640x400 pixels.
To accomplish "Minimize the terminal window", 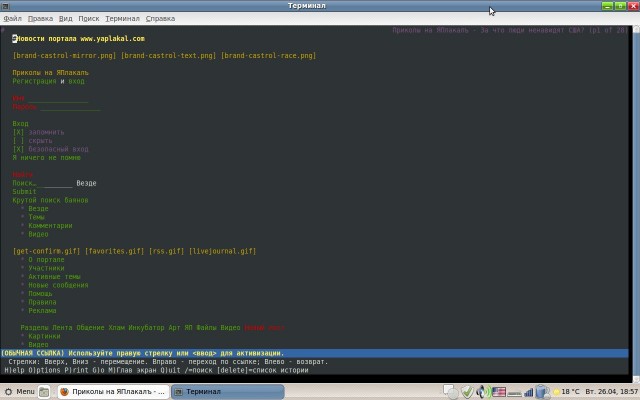I will pyautogui.click(x=607, y=6).
